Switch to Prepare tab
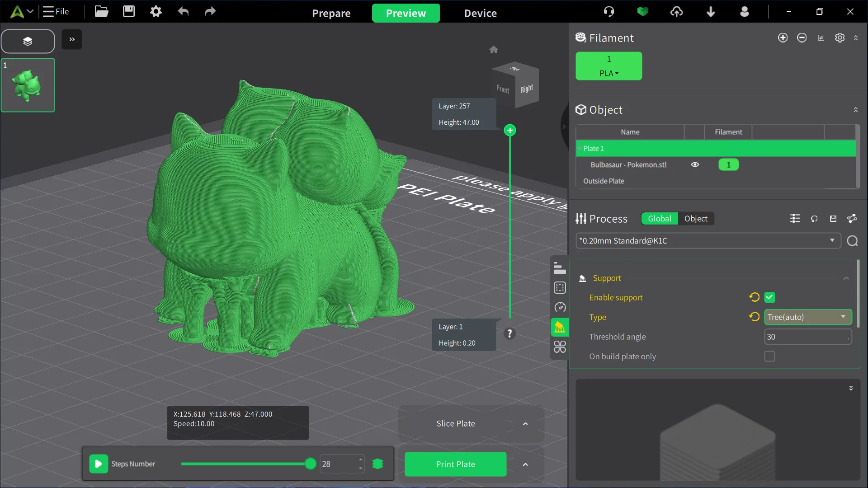This screenshot has width=868, height=488. pos(331,13)
